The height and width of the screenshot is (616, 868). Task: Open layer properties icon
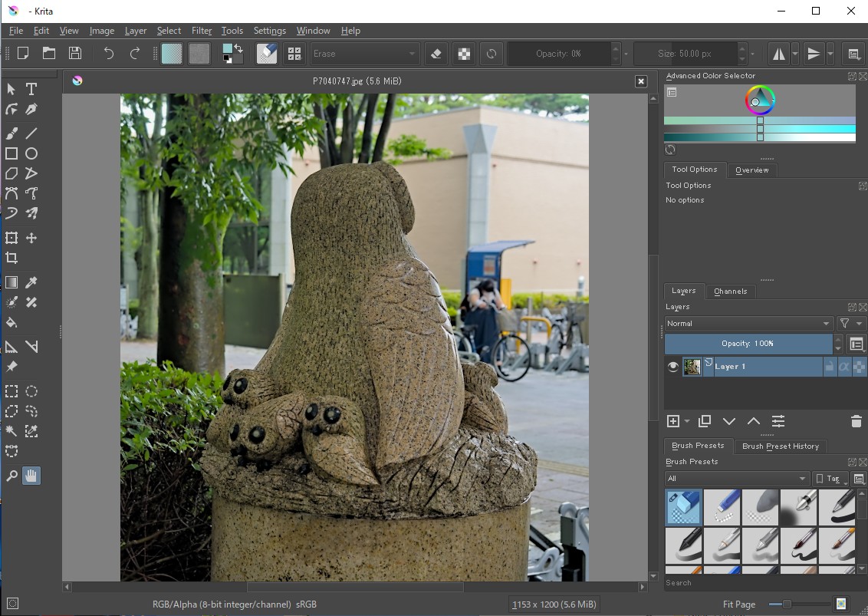[778, 422]
